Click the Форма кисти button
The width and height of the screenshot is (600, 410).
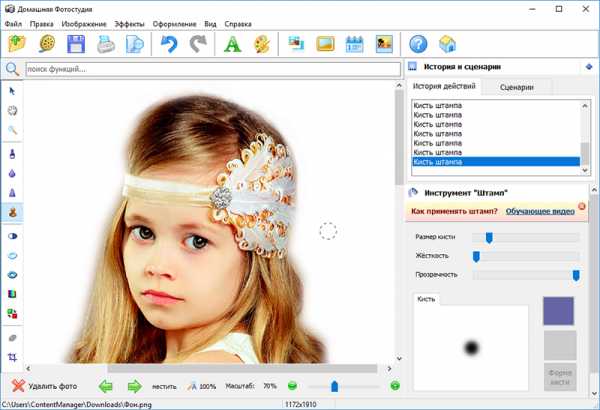coord(559,377)
